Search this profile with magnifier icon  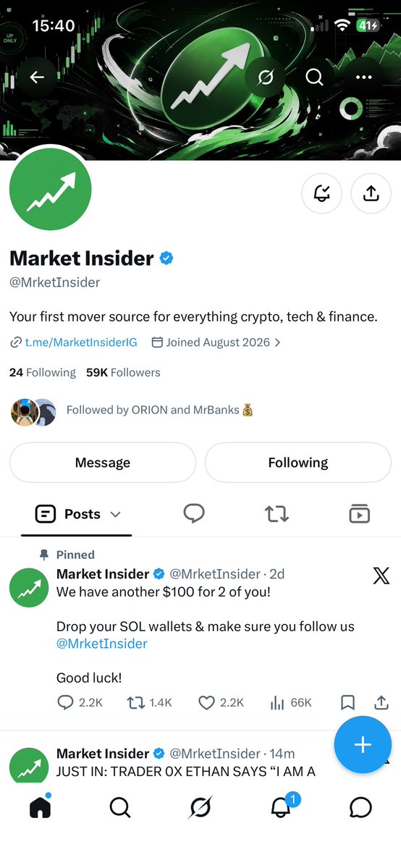314,77
